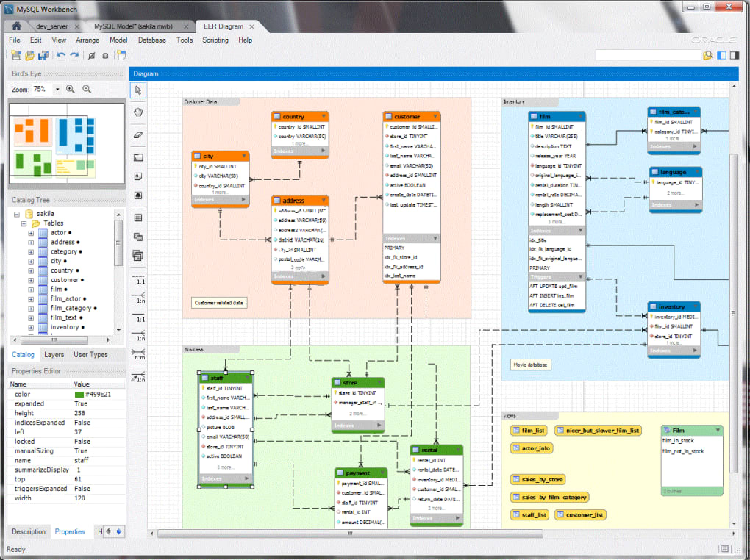Select the staff_list view object
The width and height of the screenshot is (750, 560).
[x=529, y=515]
